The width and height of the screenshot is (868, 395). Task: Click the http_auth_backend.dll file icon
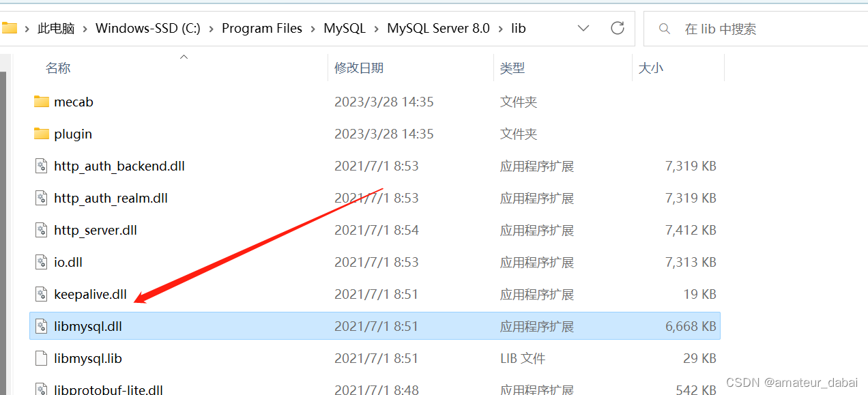[40, 165]
